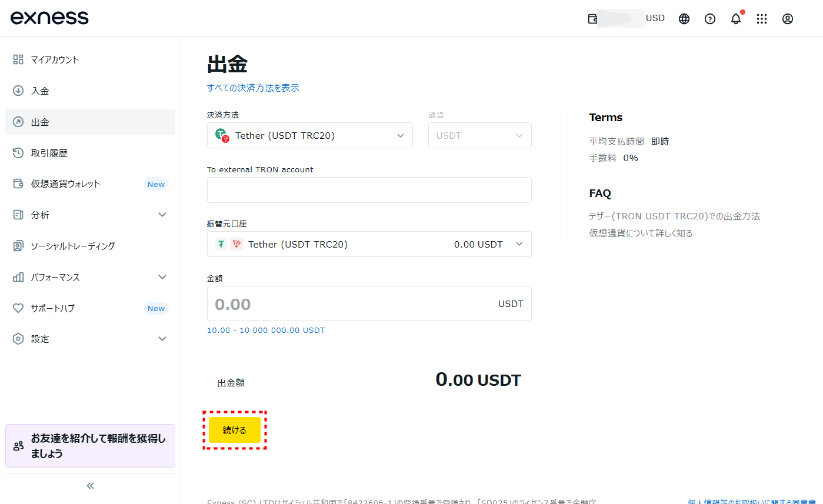
Task: Open the apps grid menu
Action: pos(762,19)
